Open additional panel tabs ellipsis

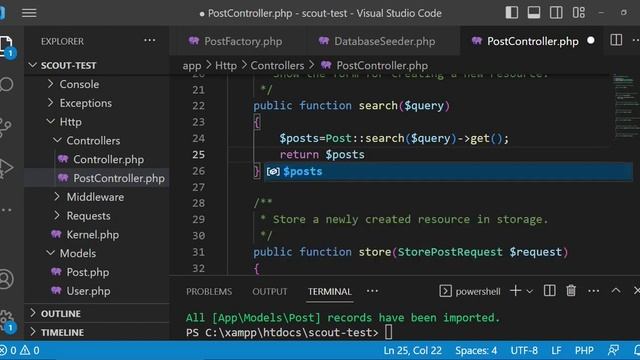(372, 291)
